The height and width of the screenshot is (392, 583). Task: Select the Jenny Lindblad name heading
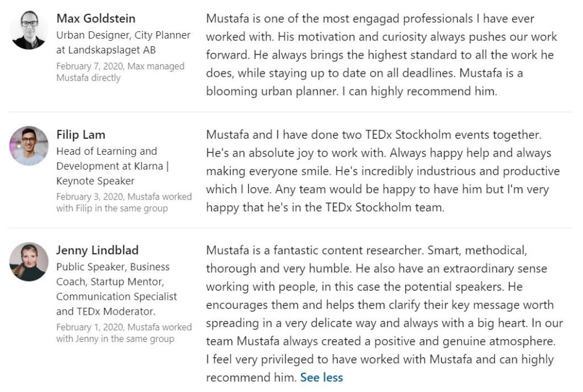(97, 250)
